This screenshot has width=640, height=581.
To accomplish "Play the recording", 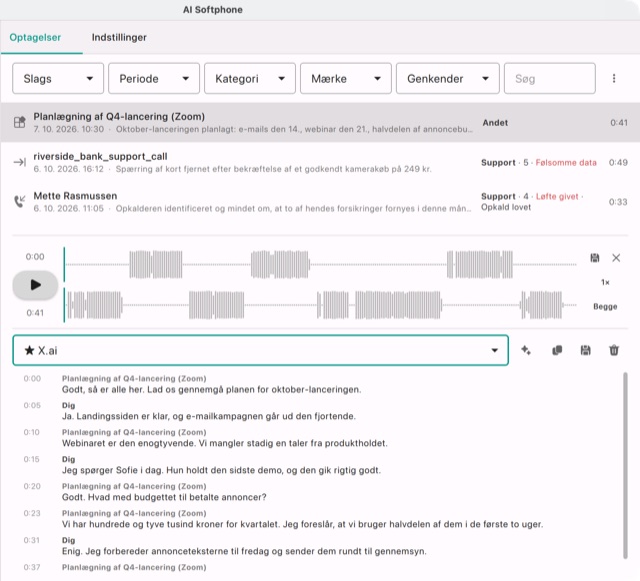I will 36,285.
